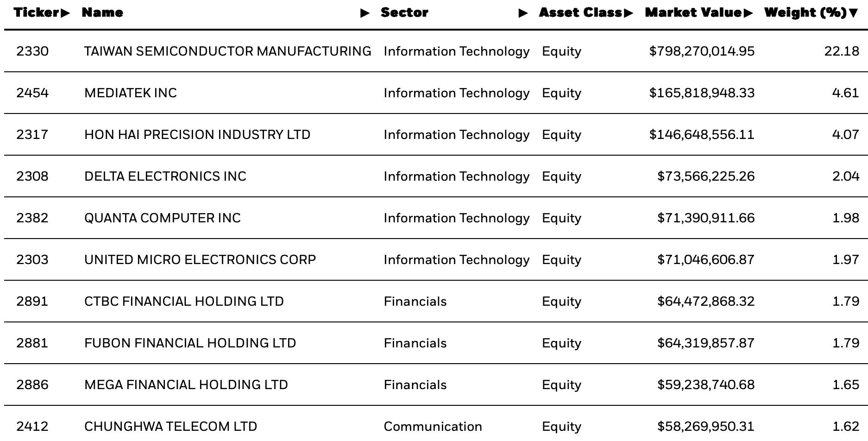The width and height of the screenshot is (868, 441).
Task: Click the Weight (%) column header
Action: click(805, 13)
